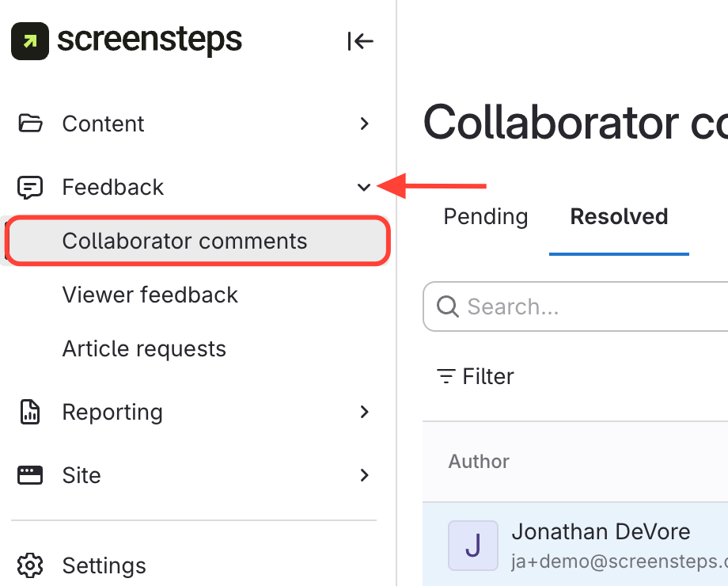
Task: Collapse the sidebar with the arrow icon
Action: tap(360, 41)
